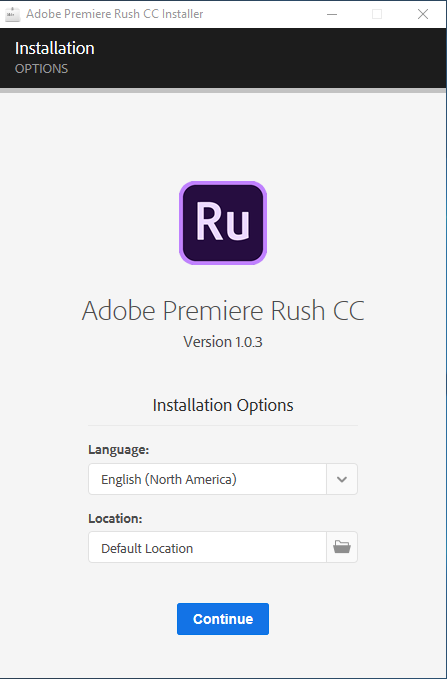447x679 pixels.
Task: Open the folder browse icon for Location
Action: [342, 547]
